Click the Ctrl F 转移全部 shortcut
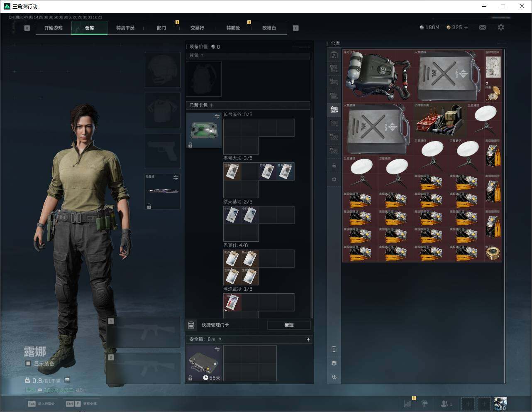This screenshot has width=532, height=412. coord(81,404)
